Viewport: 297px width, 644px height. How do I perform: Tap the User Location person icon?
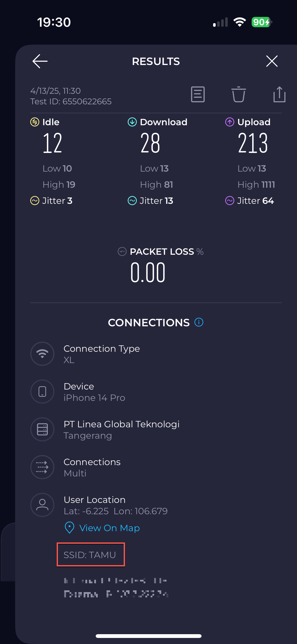pos(42,505)
